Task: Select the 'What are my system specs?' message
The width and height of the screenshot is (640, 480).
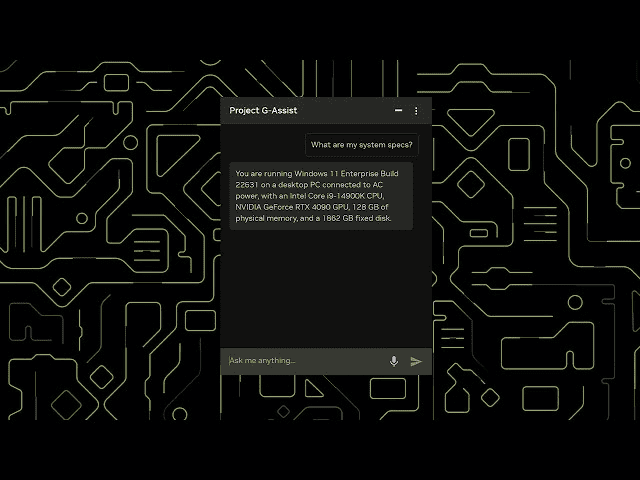Action: (x=362, y=145)
